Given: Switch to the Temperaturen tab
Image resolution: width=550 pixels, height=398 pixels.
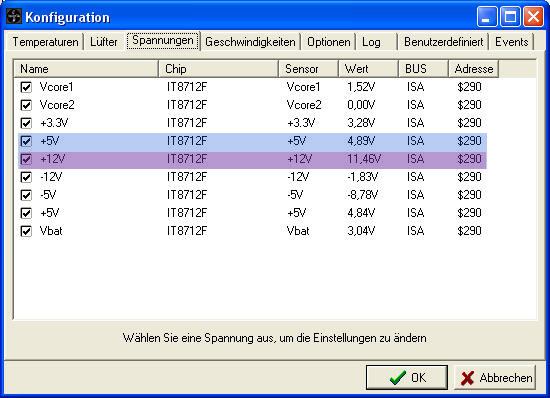Looking at the screenshot, I should pyautogui.click(x=45, y=42).
